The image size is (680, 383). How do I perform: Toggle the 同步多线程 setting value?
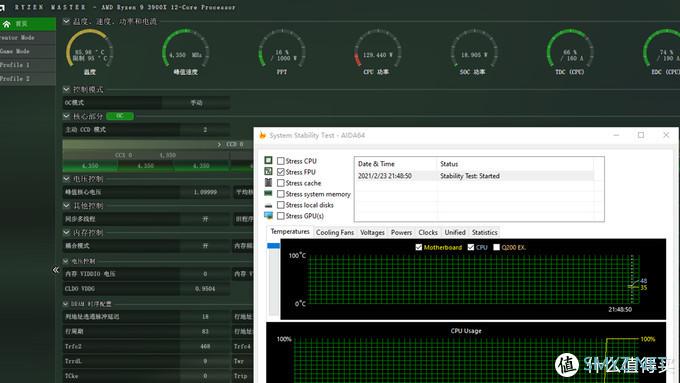pyautogui.click(x=205, y=219)
